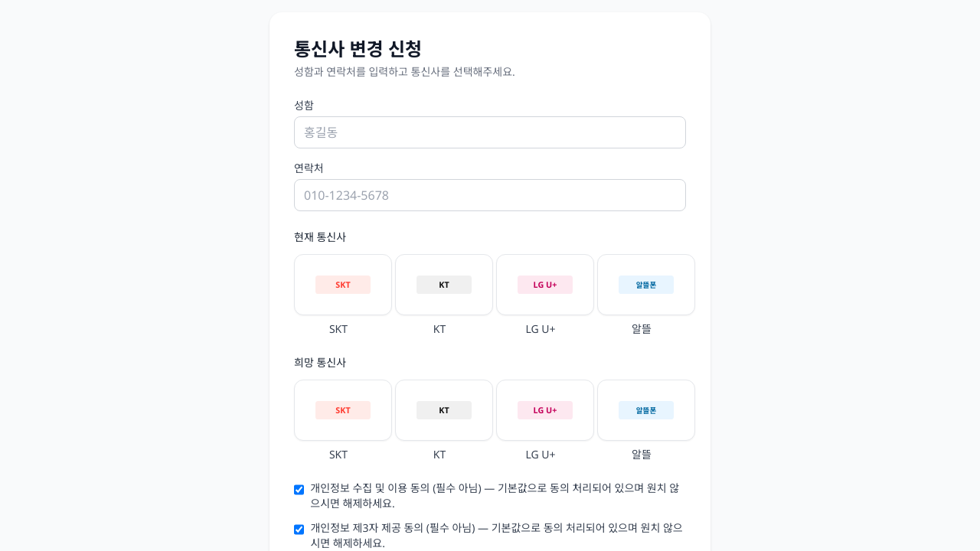Choose LG U+ logo as current carrier

tap(545, 285)
